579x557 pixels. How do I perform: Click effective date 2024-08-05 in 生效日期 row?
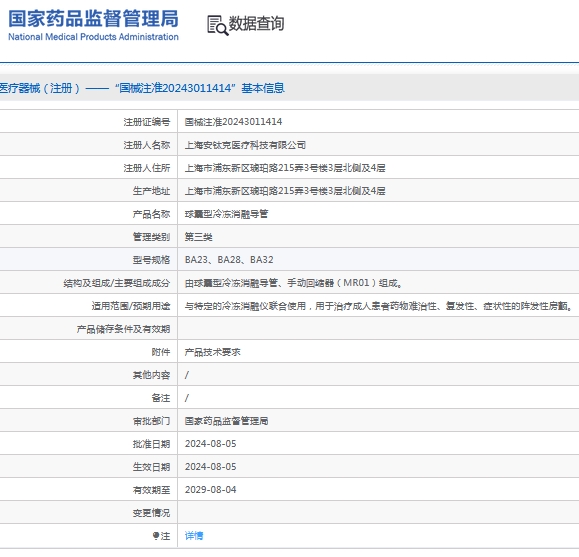pyautogui.click(x=210, y=467)
